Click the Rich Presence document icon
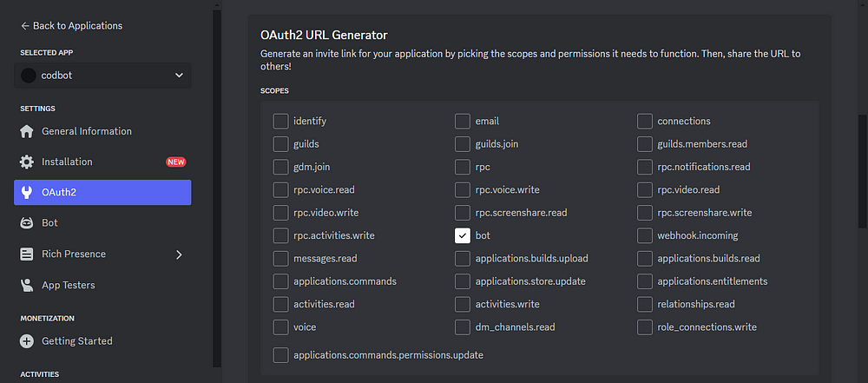Screen dimensions: 868x383 tap(27, 254)
